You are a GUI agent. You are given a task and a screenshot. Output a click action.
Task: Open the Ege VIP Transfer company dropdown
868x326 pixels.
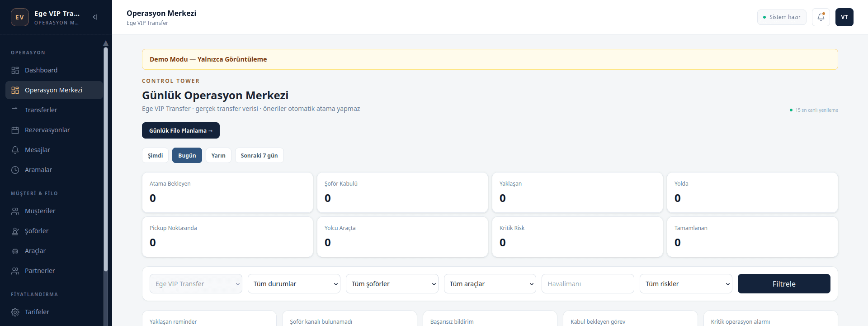tap(196, 284)
